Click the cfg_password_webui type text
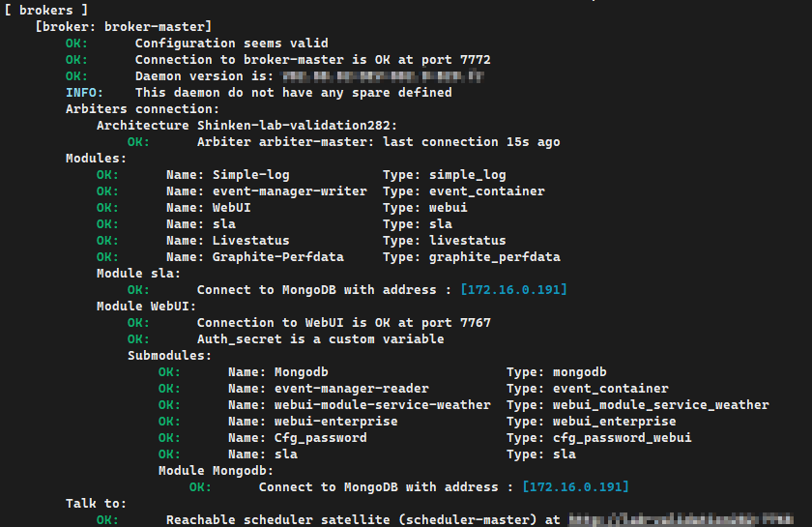 (x=622, y=438)
